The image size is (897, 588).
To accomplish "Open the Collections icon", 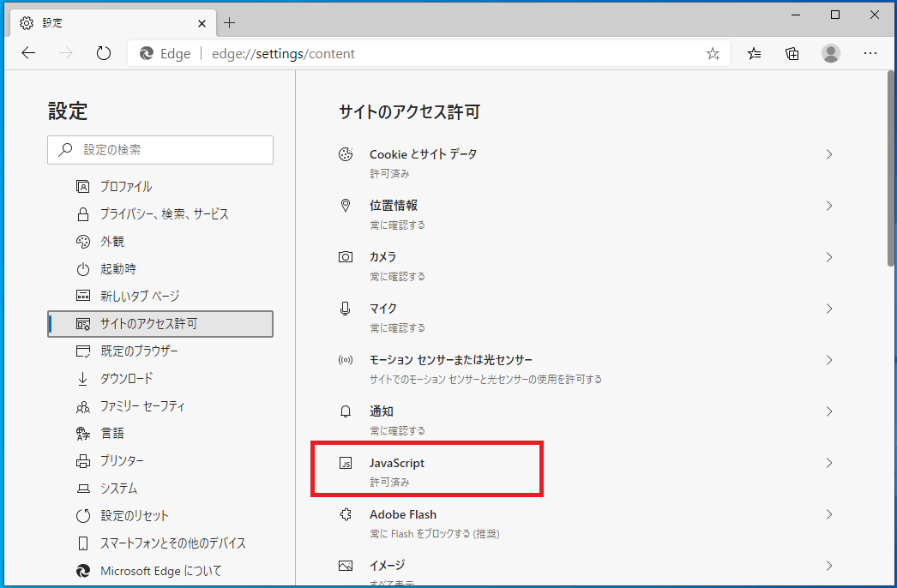I will (792, 53).
